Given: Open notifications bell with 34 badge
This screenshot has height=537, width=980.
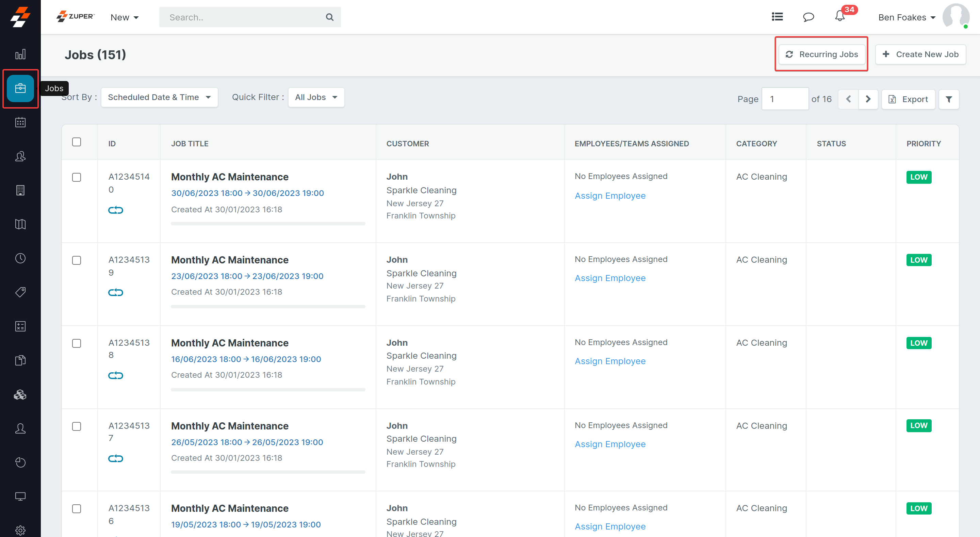Looking at the screenshot, I should coord(839,17).
